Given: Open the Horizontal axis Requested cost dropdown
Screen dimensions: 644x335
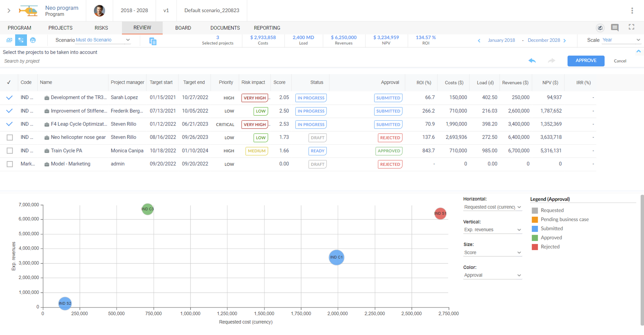Looking at the screenshot, I should click(x=492, y=207).
